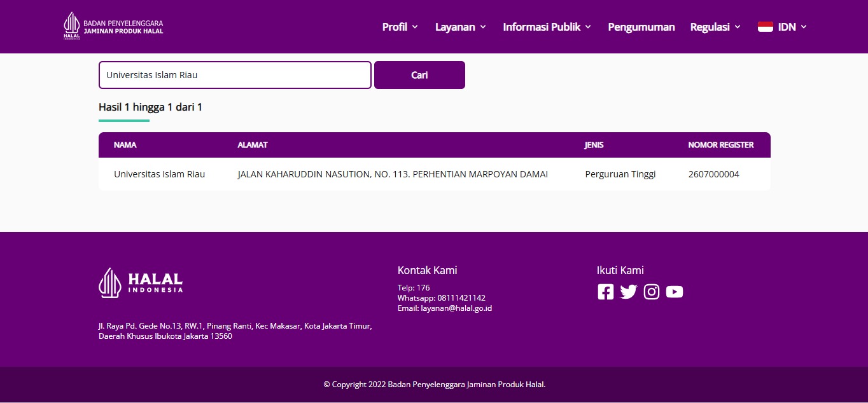
Task: Focus the search field with Universitas Islam Riau
Action: tap(235, 75)
